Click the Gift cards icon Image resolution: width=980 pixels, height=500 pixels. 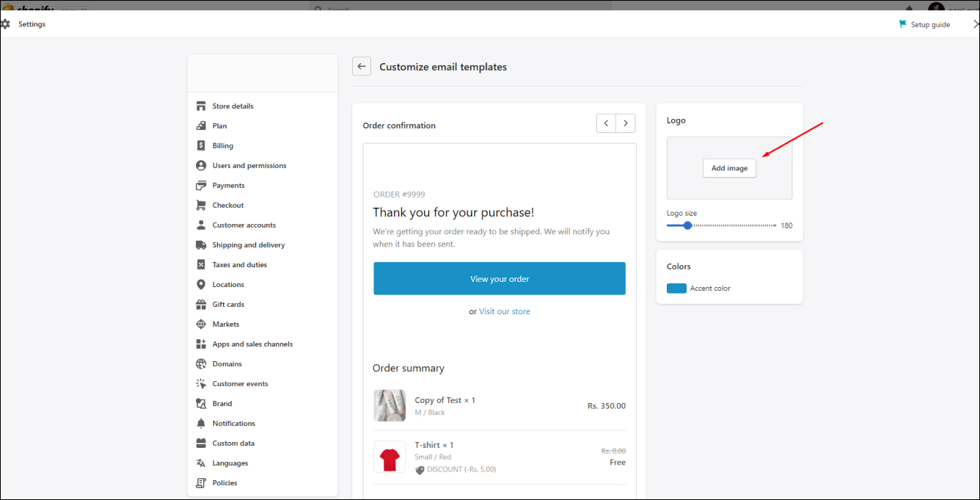pyautogui.click(x=201, y=305)
